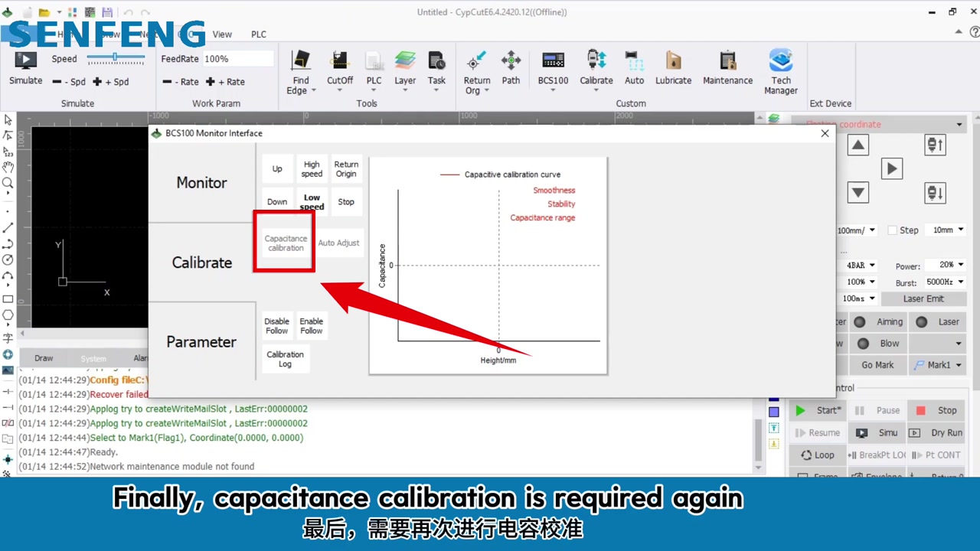Toggle the Aiming indicator button
The image size is (980, 551).
pyautogui.click(x=880, y=322)
